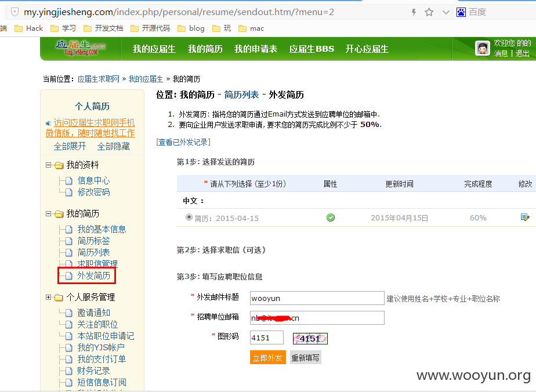536x392 pixels.
Task: Click the user avatar picture
Action: pos(482,48)
